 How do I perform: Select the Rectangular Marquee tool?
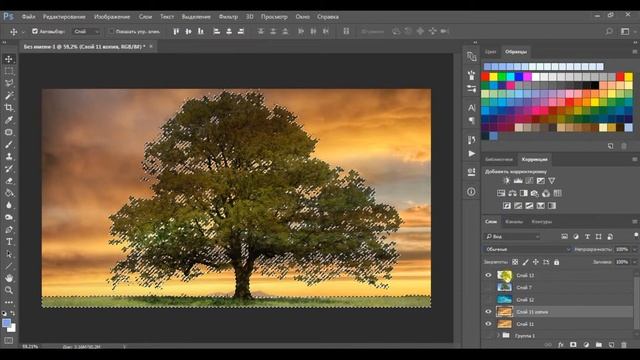[9, 71]
